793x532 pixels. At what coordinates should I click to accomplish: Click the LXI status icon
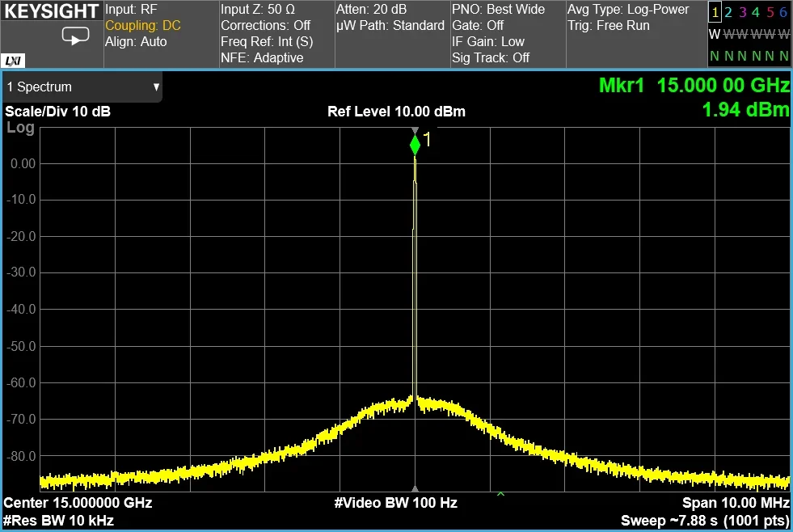(13, 61)
